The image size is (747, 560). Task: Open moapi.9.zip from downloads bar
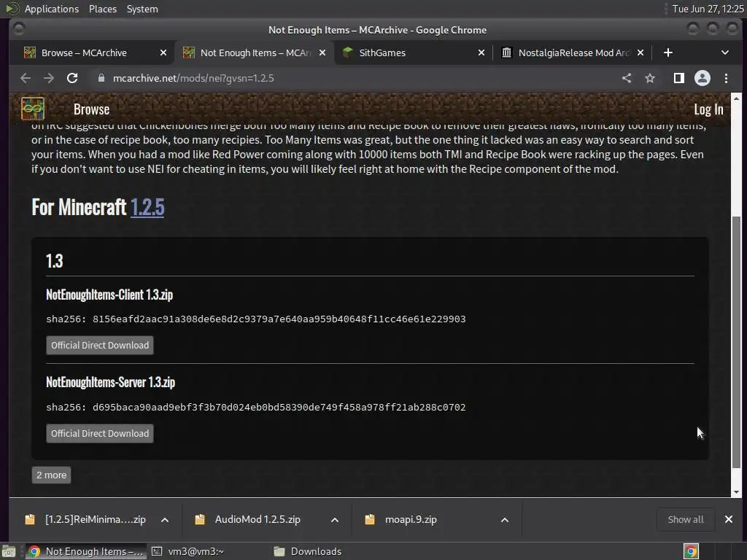[411, 519]
